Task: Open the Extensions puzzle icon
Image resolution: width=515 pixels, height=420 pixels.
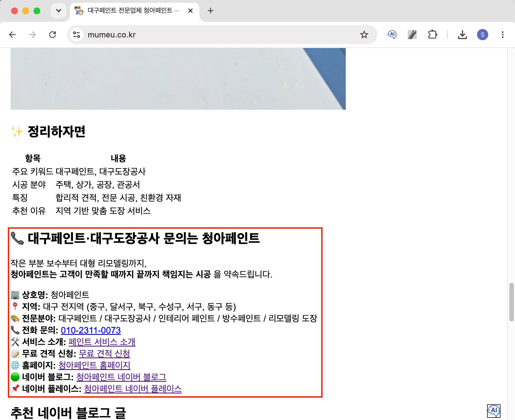Action: pyautogui.click(x=432, y=35)
